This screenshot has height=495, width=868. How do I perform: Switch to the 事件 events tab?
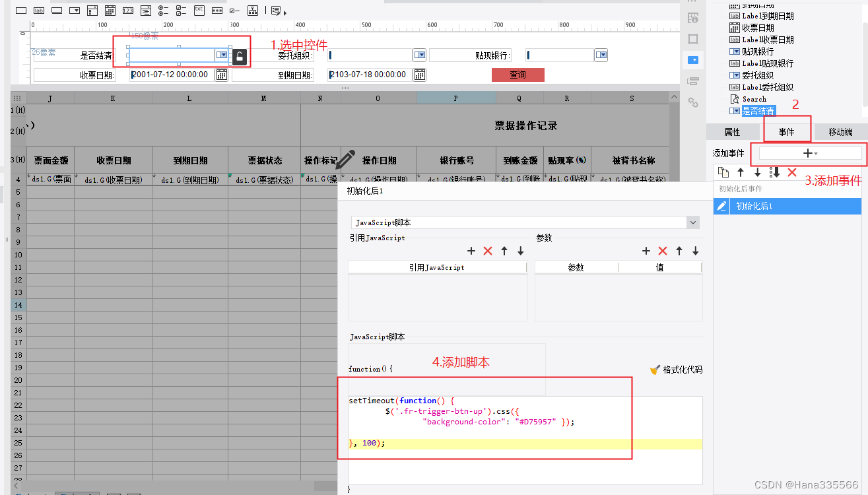point(787,132)
